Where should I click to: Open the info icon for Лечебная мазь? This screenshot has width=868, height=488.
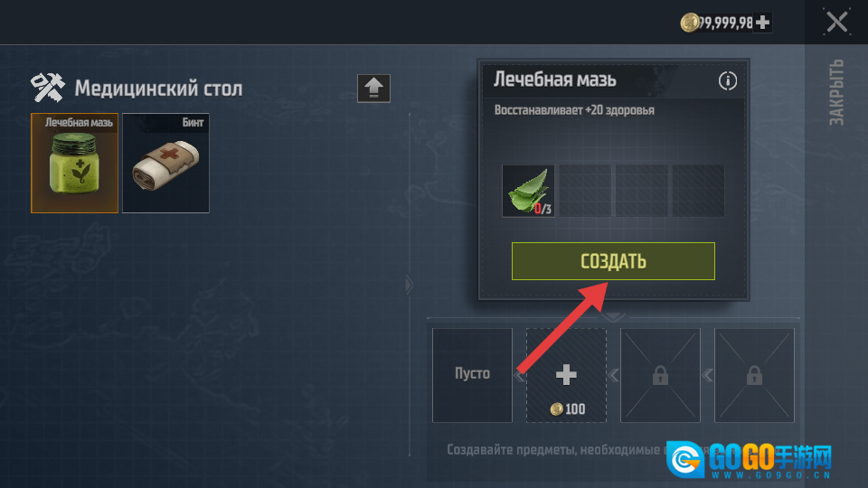coord(727,80)
